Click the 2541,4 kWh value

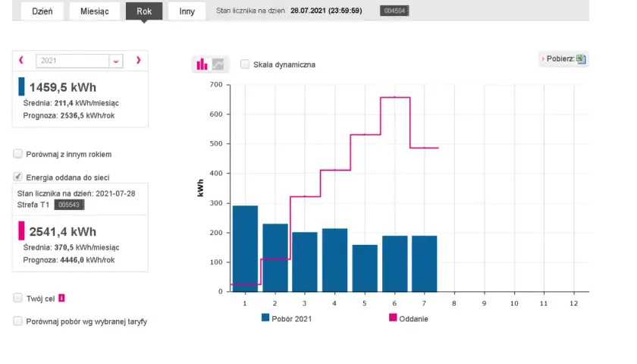(x=62, y=231)
